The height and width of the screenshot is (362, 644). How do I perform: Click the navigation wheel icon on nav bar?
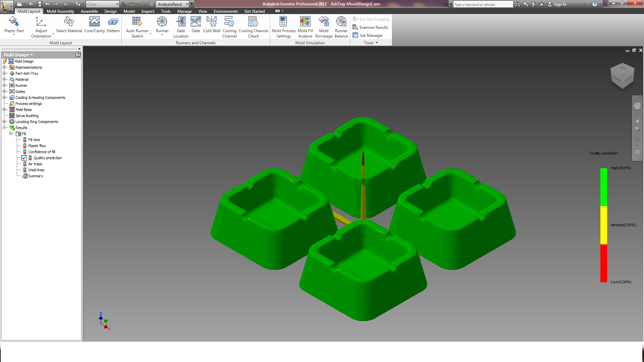(x=637, y=106)
